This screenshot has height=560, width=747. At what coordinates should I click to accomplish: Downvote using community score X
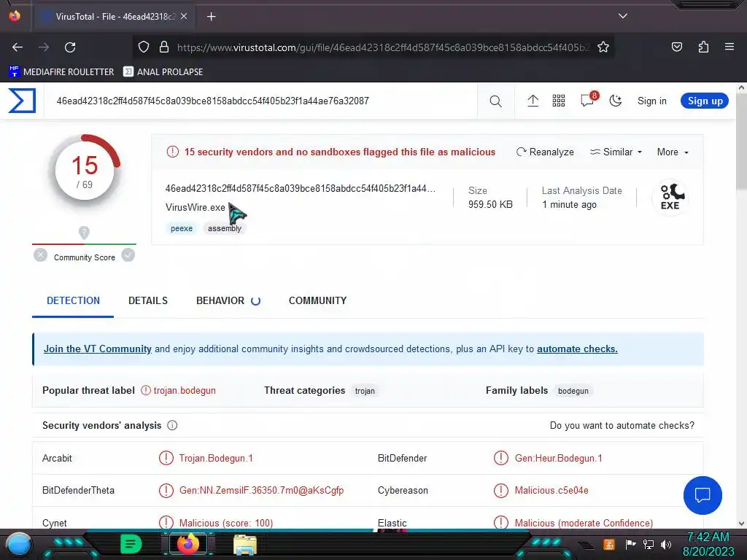(41, 255)
